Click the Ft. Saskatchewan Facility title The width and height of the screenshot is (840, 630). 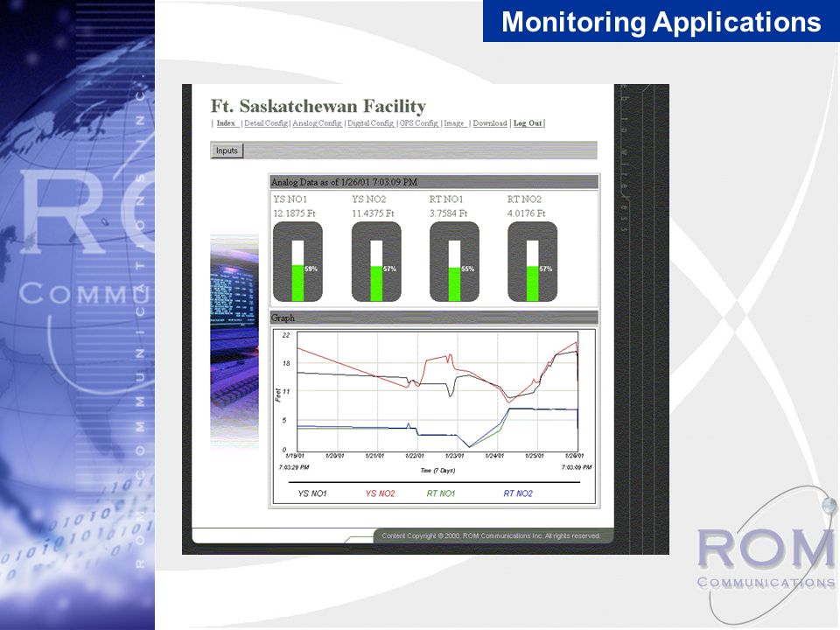pos(318,106)
